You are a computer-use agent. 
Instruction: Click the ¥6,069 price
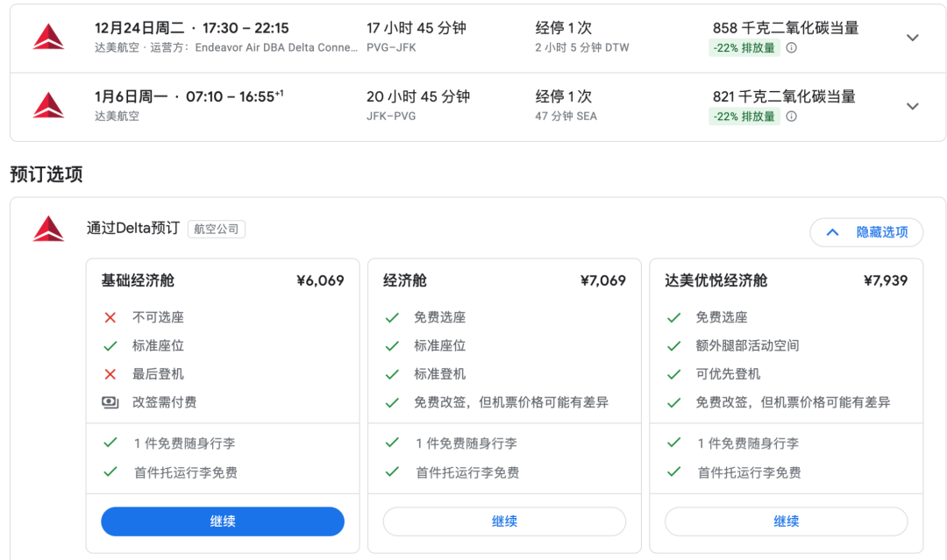[x=320, y=280]
